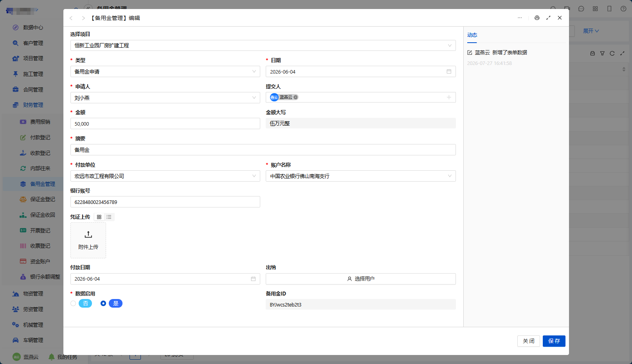Screen dimensions: 632x364
Task: Open the app grid icon in top bar
Action: (595, 9)
